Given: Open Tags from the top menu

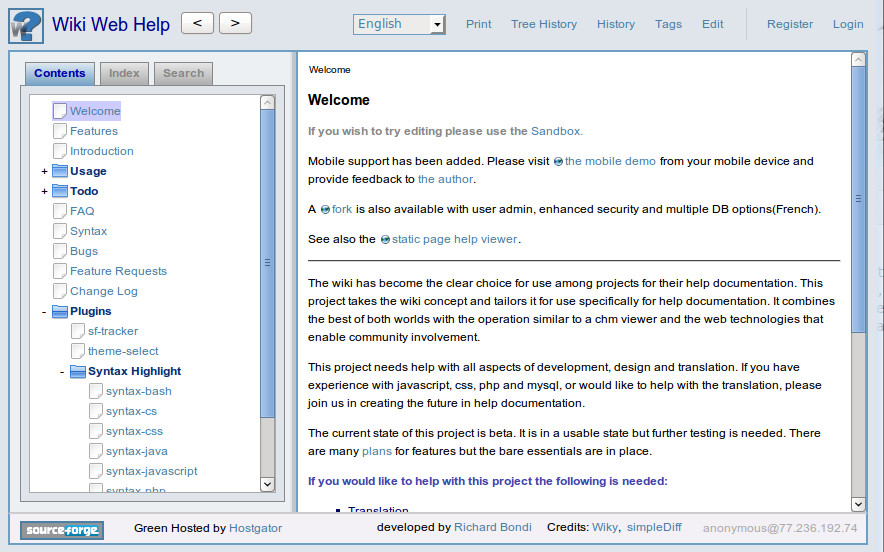Looking at the screenshot, I should pyautogui.click(x=668, y=24).
